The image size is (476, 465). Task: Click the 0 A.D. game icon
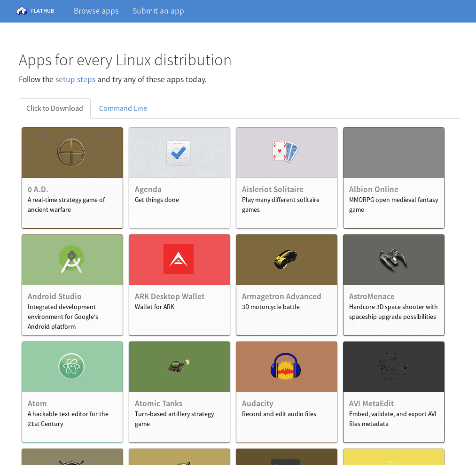72,153
